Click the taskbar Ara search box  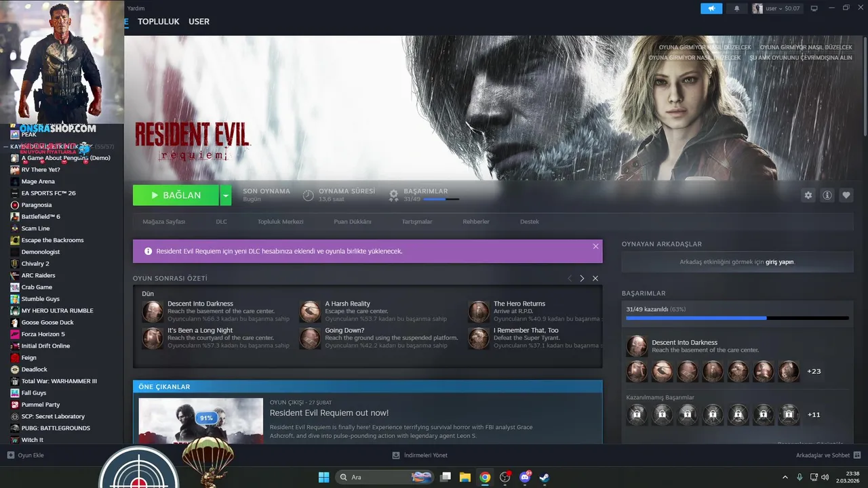click(384, 477)
